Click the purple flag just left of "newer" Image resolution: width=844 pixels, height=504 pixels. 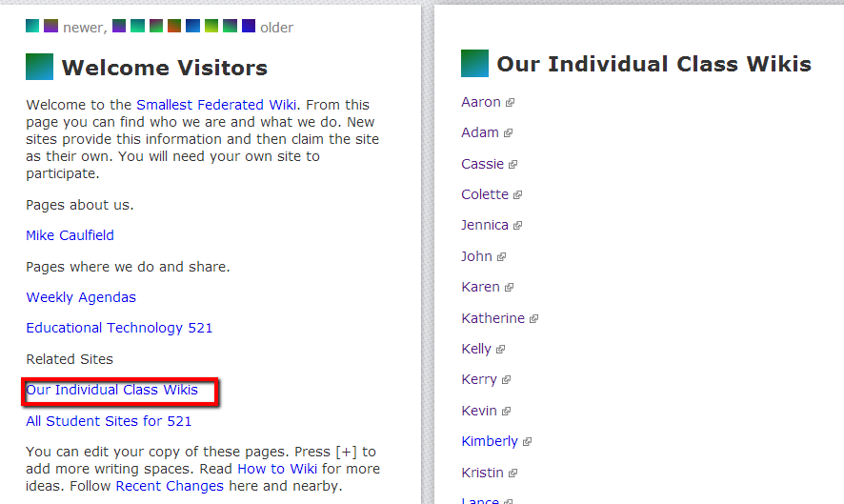[51, 27]
